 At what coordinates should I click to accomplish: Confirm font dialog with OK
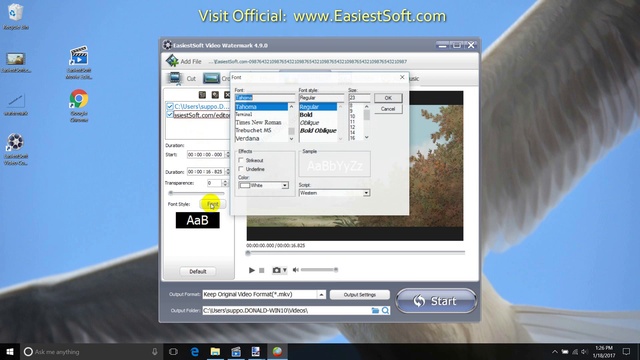click(388, 98)
